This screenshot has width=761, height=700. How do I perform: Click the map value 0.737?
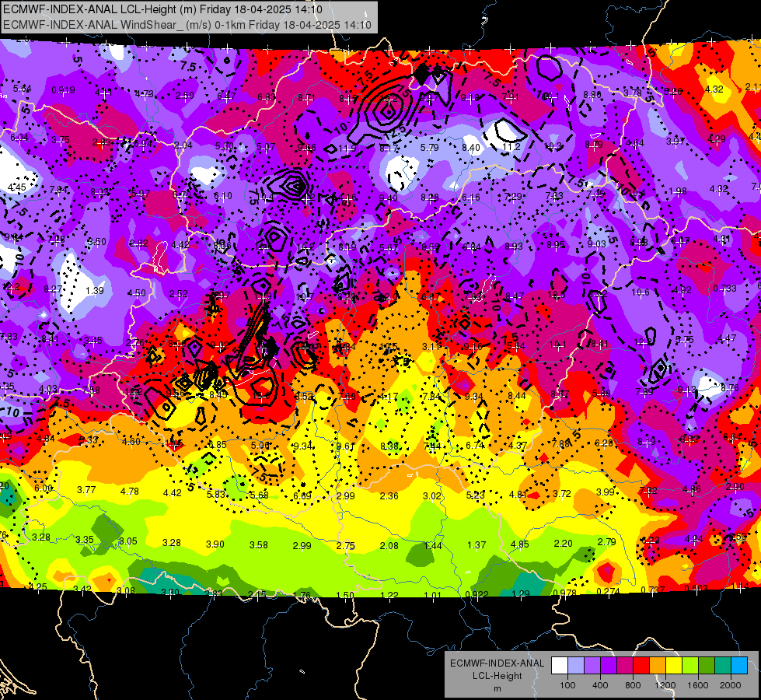[652, 590]
